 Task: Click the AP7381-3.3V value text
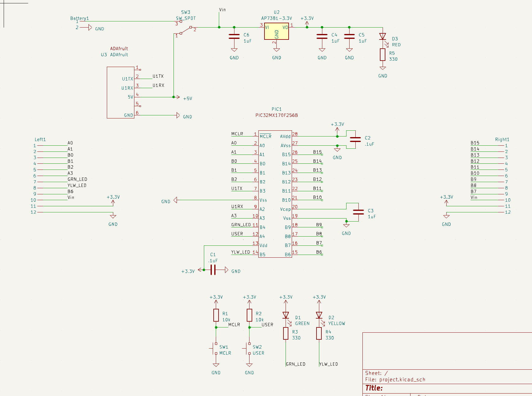[x=276, y=18]
